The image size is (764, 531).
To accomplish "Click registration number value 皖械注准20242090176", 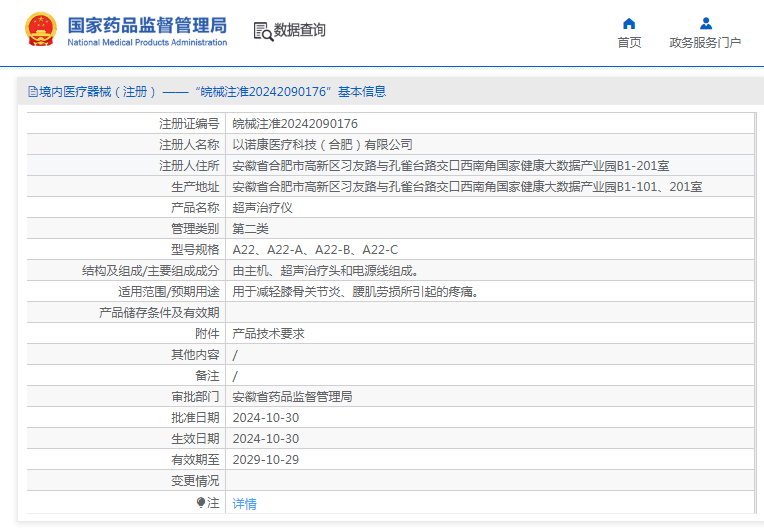I will [295, 124].
